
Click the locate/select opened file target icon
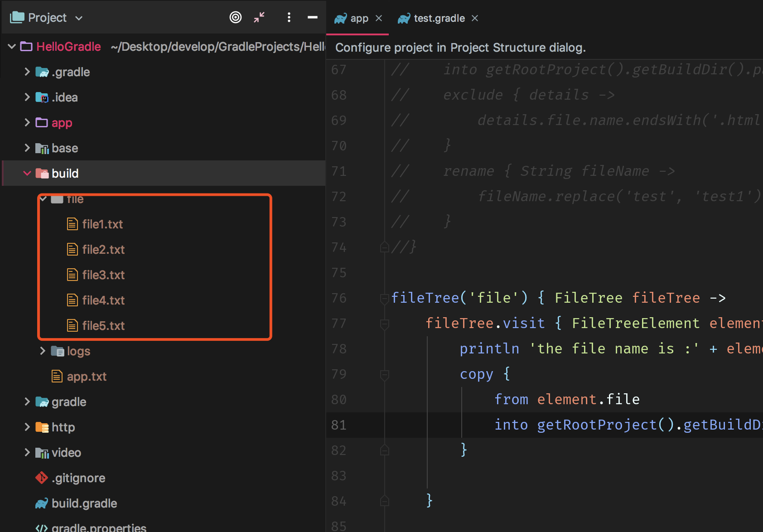[236, 18]
